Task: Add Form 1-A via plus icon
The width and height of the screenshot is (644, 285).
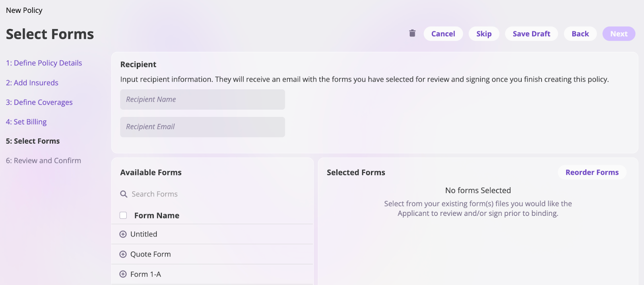Action: [x=123, y=274]
